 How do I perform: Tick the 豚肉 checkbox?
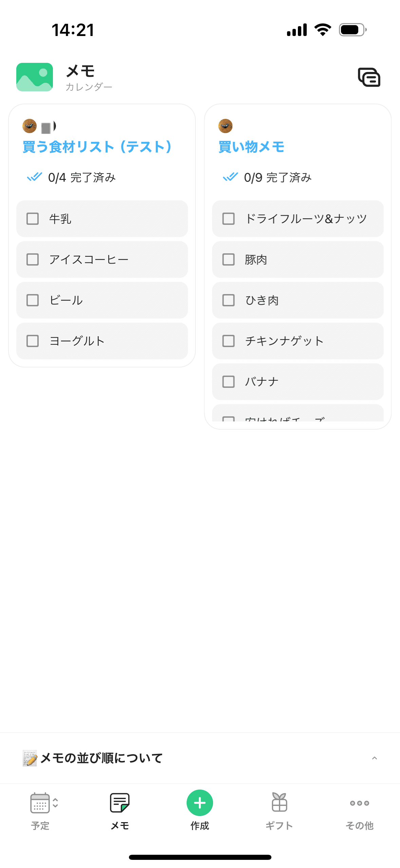pos(228,259)
